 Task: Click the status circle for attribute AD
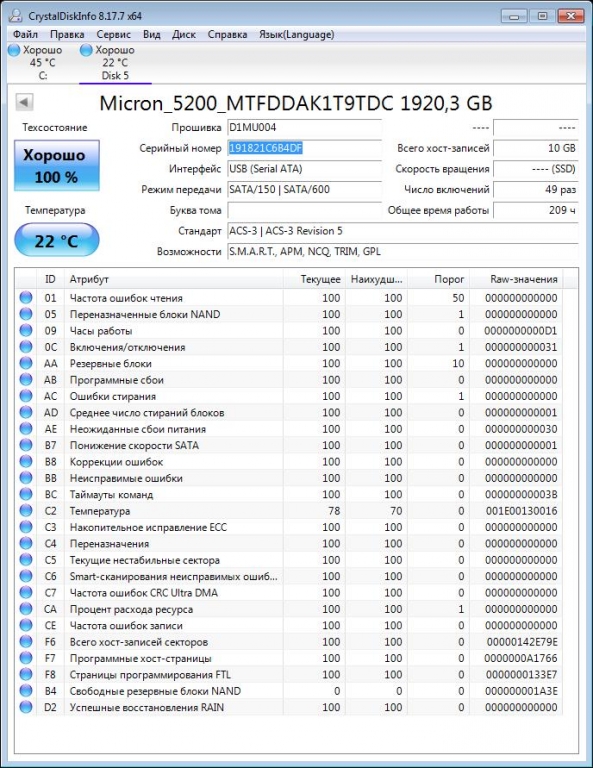[x=26, y=412]
